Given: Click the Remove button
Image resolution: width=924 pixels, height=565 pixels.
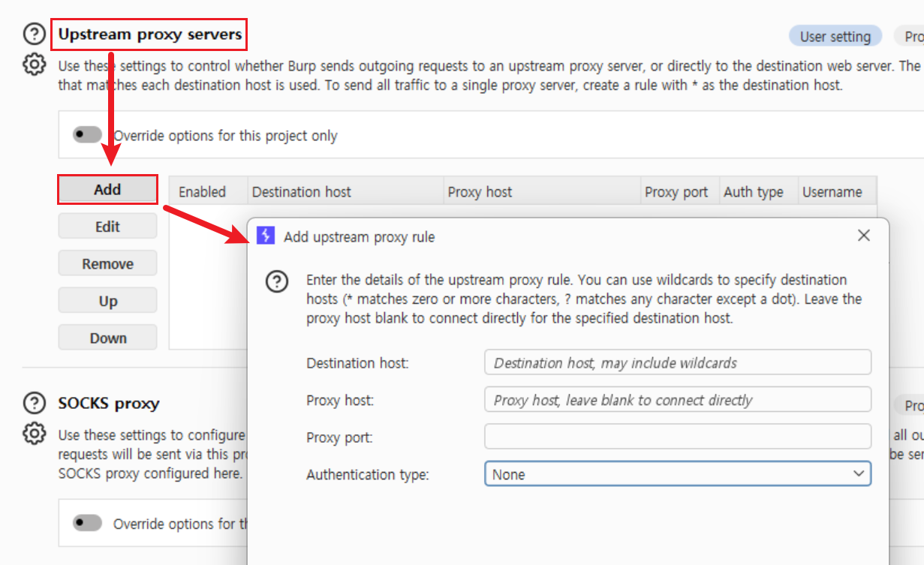Looking at the screenshot, I should pyautogui.click(x=107, y=264).
